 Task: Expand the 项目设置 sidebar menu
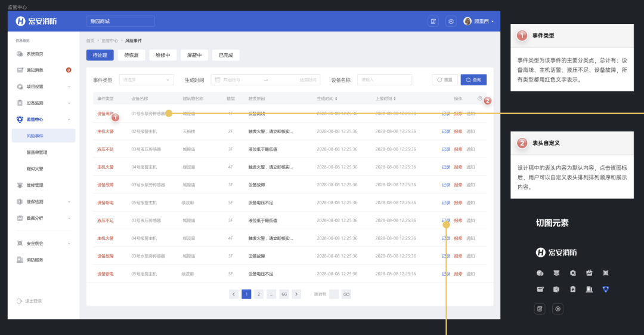[x=69, y=87]
